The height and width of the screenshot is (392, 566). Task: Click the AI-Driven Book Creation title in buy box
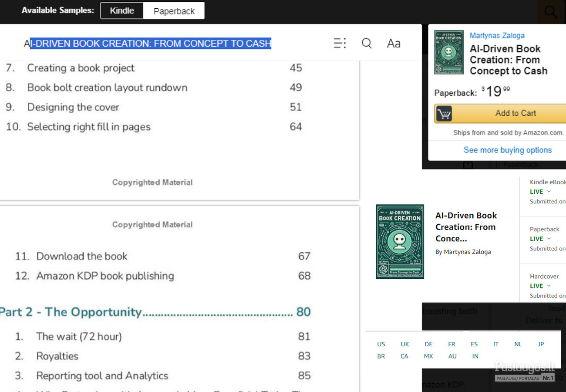(x=508, y=60)
